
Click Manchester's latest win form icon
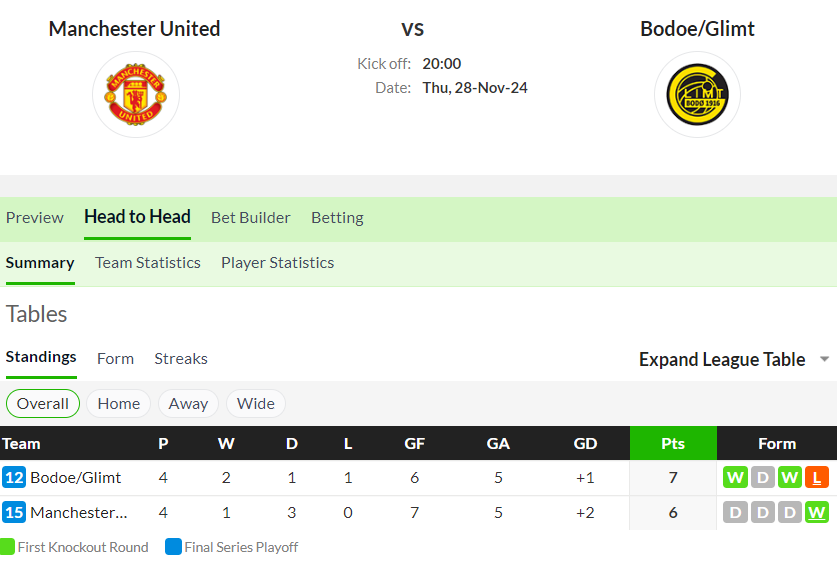(817, 512)
